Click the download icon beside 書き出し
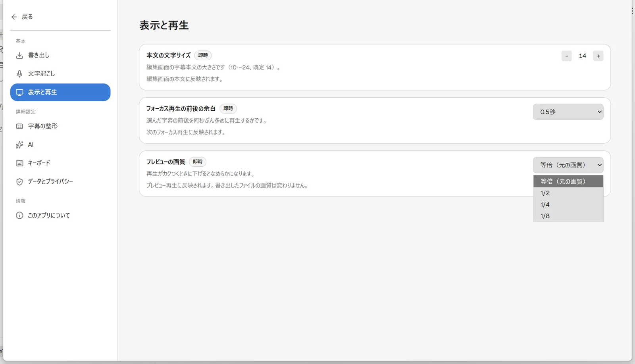Image resolution: width=635 pixels, height=364 pixels. click(x=19, y=55)
